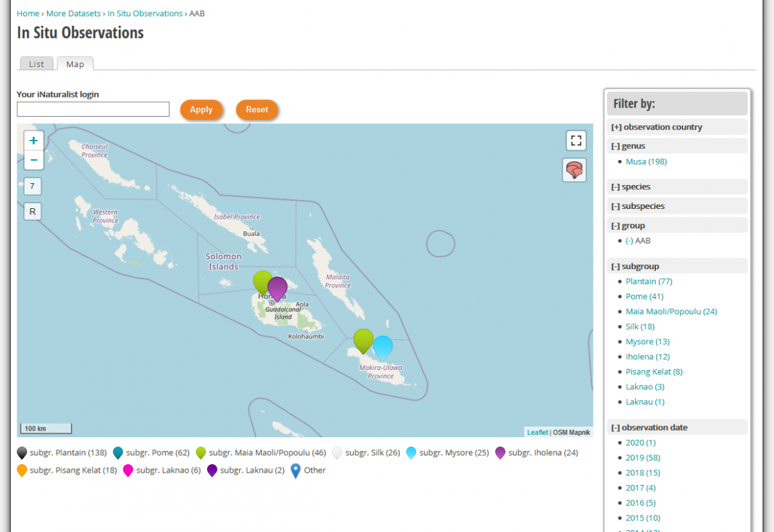Screen dimensions: 774x532
Task: Collapse the group filter section
Action: coord(677,225)
